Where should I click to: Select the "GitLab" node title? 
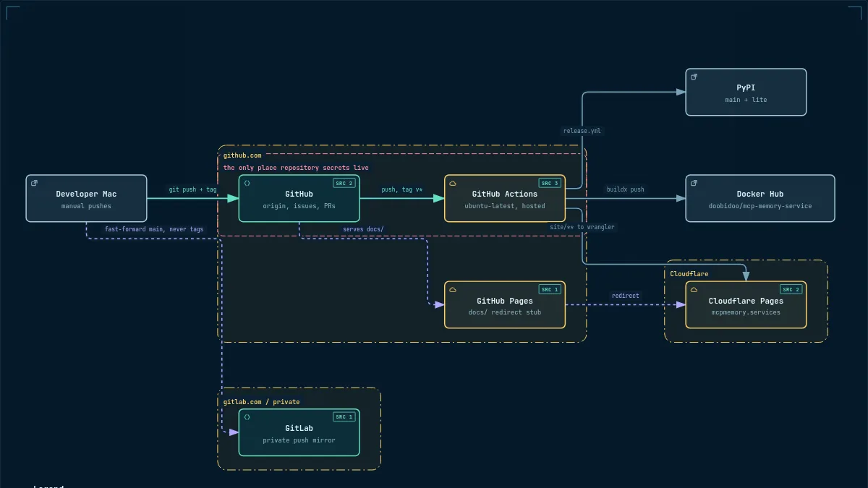[299, 428]
